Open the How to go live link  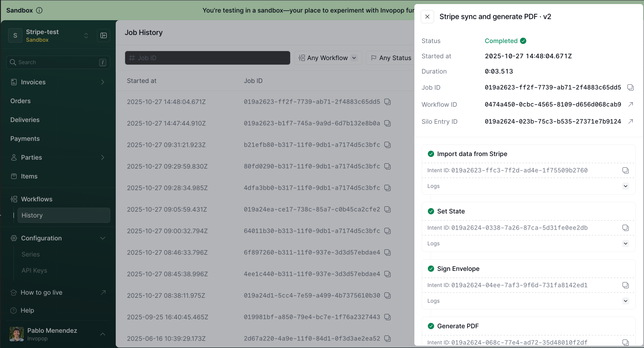[x=41, y=292]
